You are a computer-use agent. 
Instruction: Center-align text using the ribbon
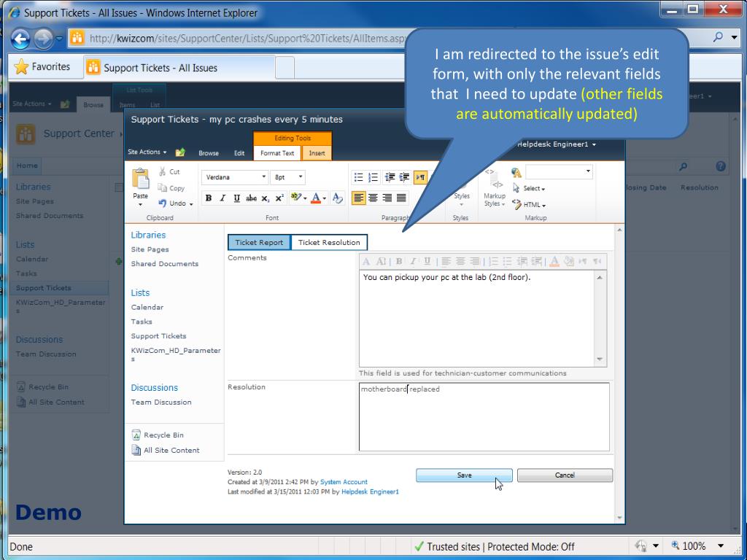[373, 198]
